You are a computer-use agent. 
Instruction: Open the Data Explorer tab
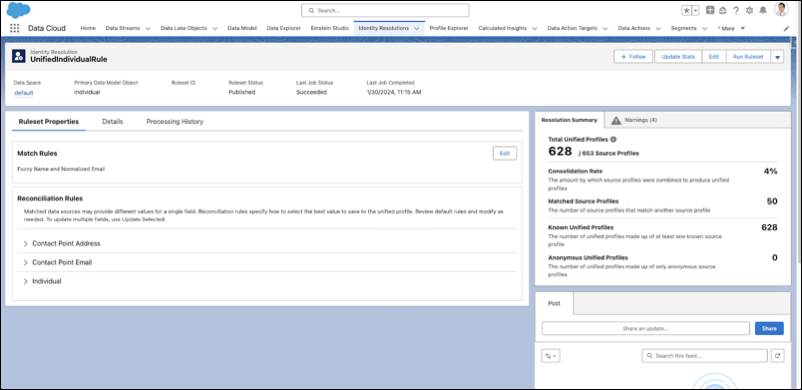(x=284, y=28)
